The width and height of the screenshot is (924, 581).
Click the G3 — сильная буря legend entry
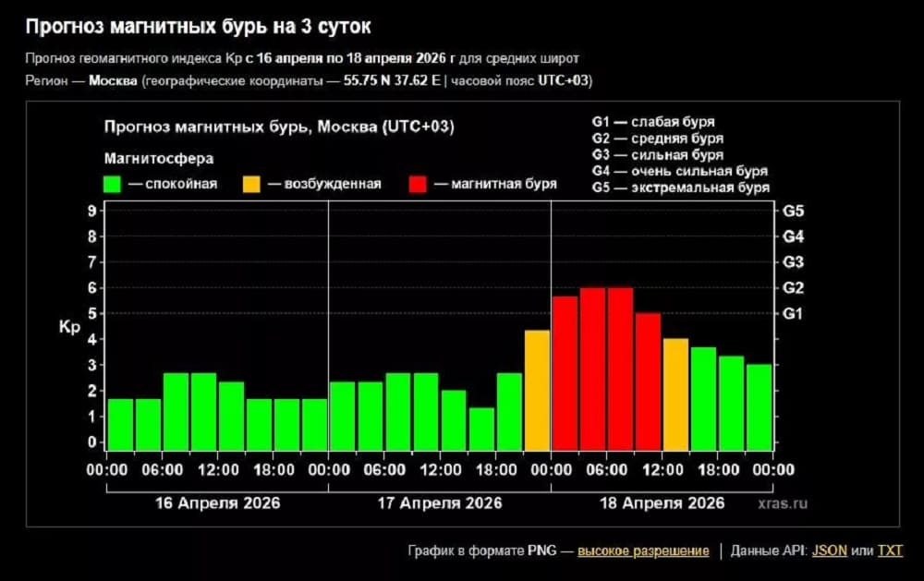657,154
